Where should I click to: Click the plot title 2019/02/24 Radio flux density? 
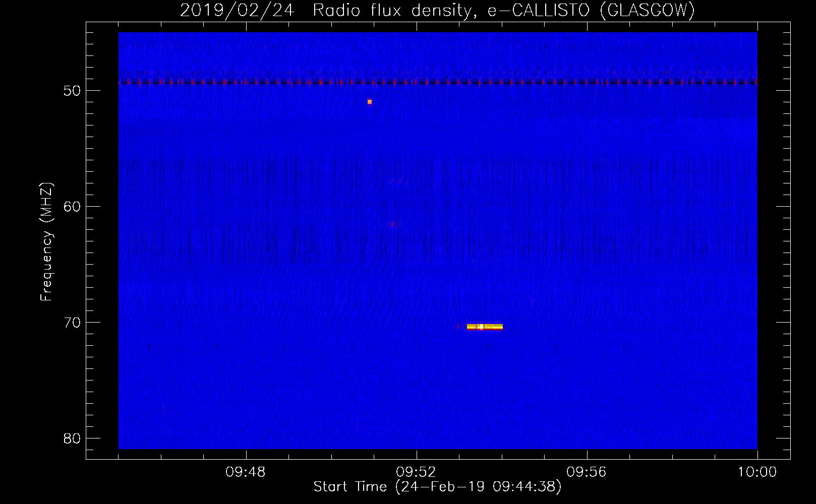pyautogui.click(x=437, y=10)
